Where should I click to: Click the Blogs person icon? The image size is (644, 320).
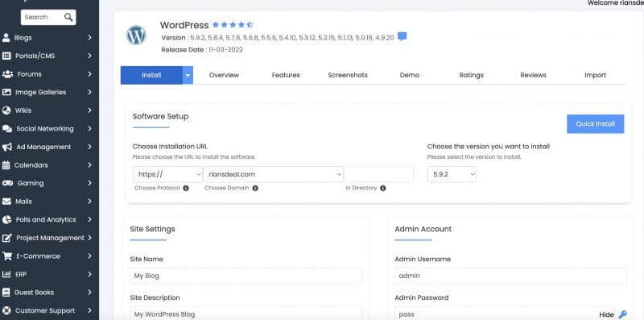click(6, 37)
